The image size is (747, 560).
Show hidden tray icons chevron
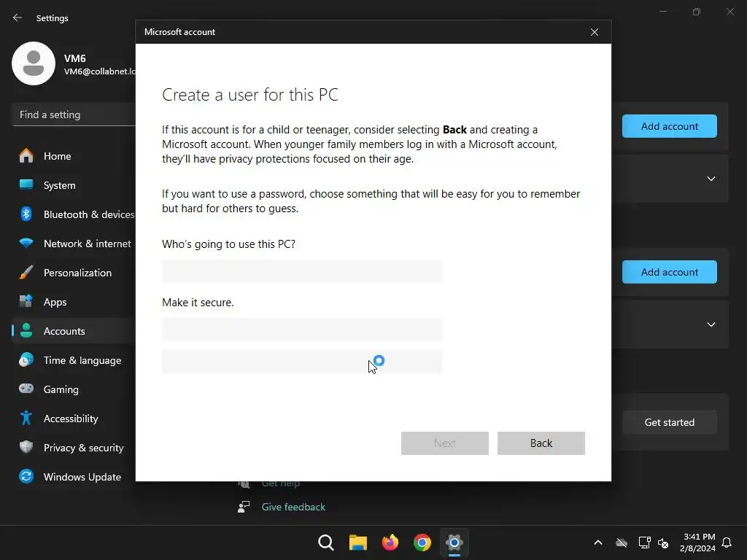coord(598,542)
